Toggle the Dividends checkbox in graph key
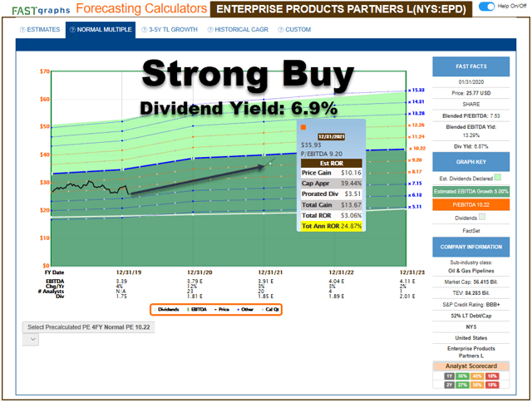The image size is (532, 402). [482, 217]
